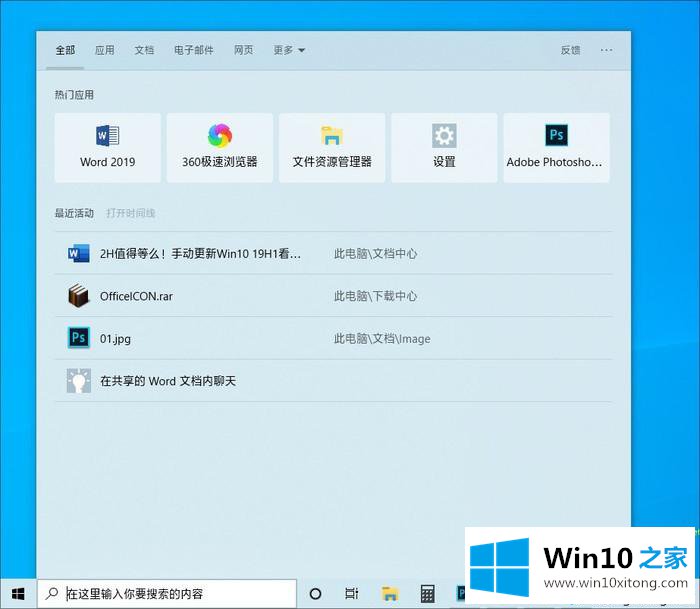Switch to the 电子邮件 tab
This screenshot has height=609, width=700.
tap(194, 50)
